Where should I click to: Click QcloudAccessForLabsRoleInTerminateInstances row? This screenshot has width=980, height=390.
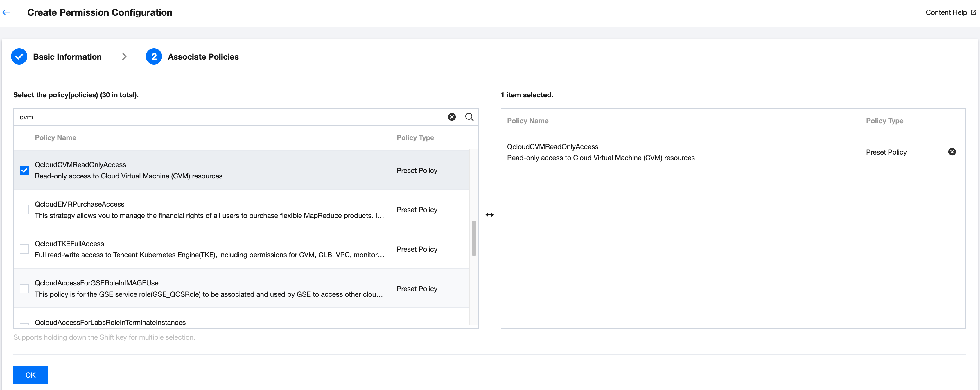coord(110,322)
